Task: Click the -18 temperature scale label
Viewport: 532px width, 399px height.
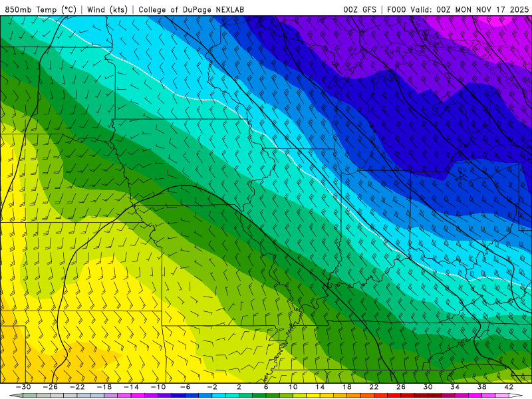Action: 104,387
